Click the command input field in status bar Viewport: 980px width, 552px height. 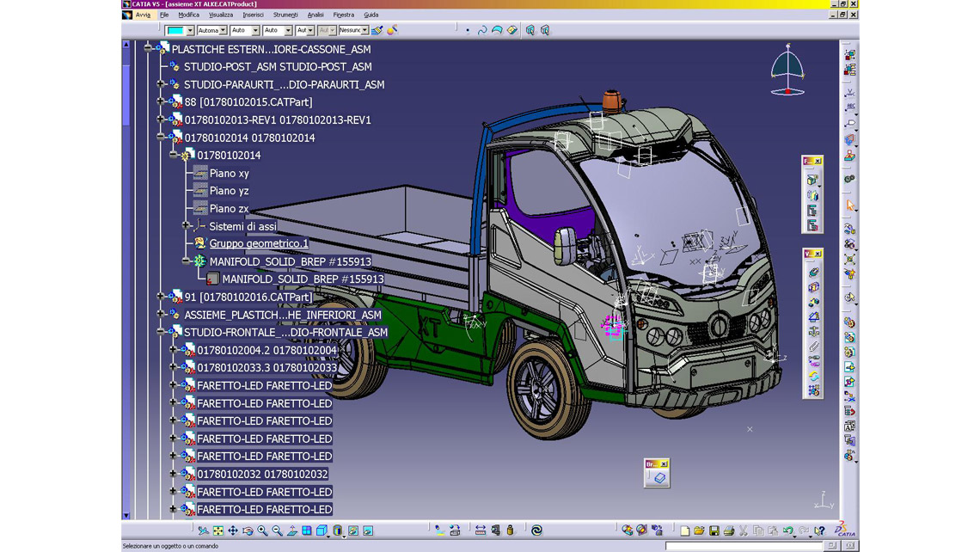[x=744, y=546]
